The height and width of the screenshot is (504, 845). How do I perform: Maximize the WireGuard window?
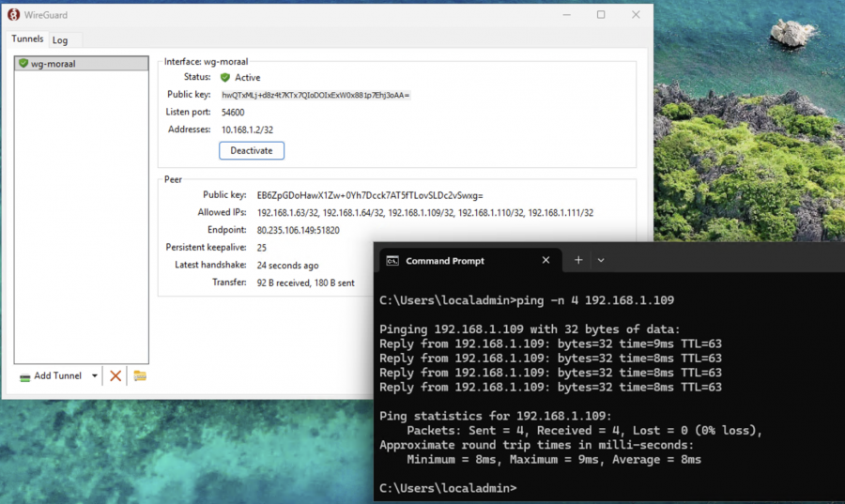(601, 14)
